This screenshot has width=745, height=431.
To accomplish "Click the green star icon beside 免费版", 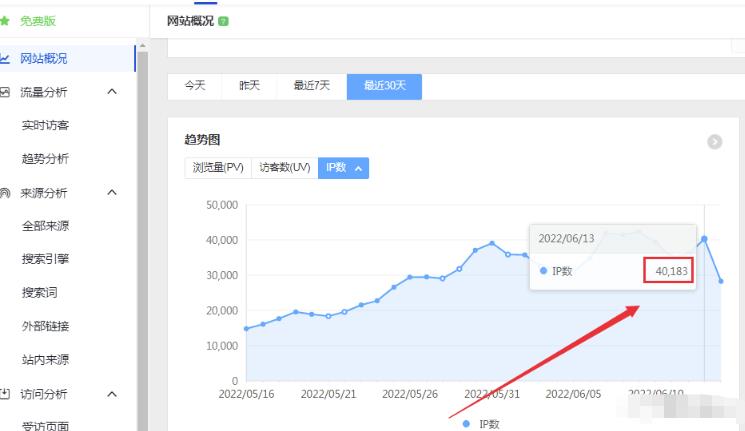I will (4, 21).
